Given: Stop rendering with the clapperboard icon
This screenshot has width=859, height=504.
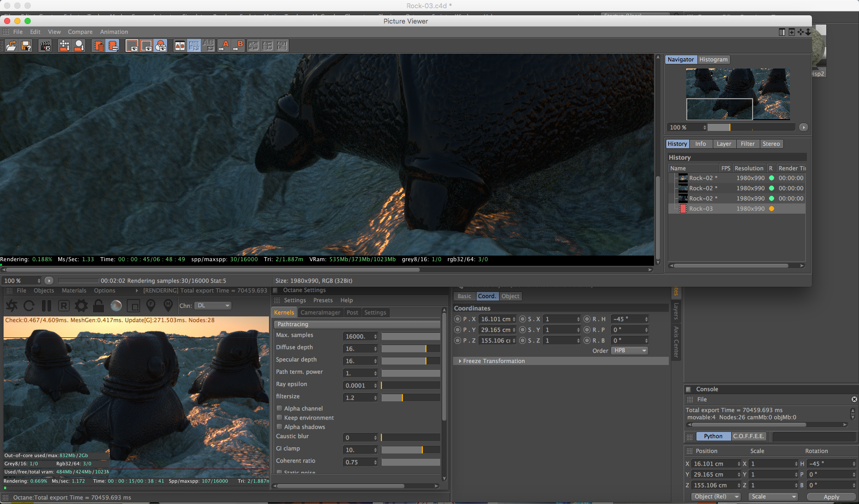Looking at the screenshot, I should coord(45,46).
